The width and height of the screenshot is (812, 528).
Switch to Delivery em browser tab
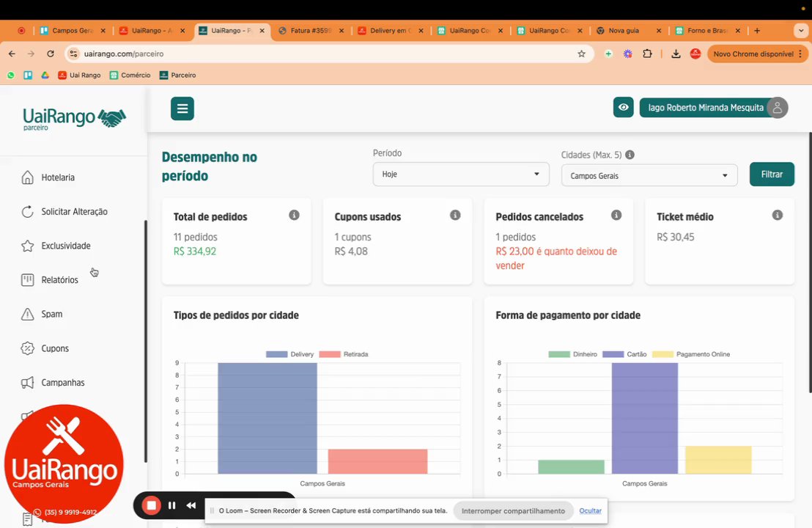tap(391, 31)
